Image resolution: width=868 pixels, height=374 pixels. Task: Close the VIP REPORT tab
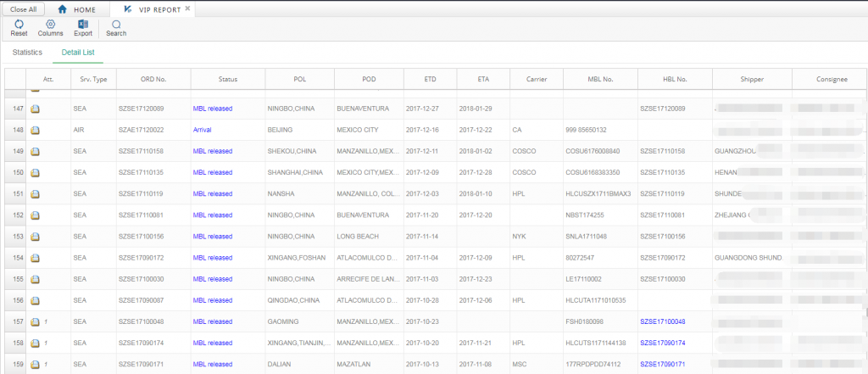point(188,8)
